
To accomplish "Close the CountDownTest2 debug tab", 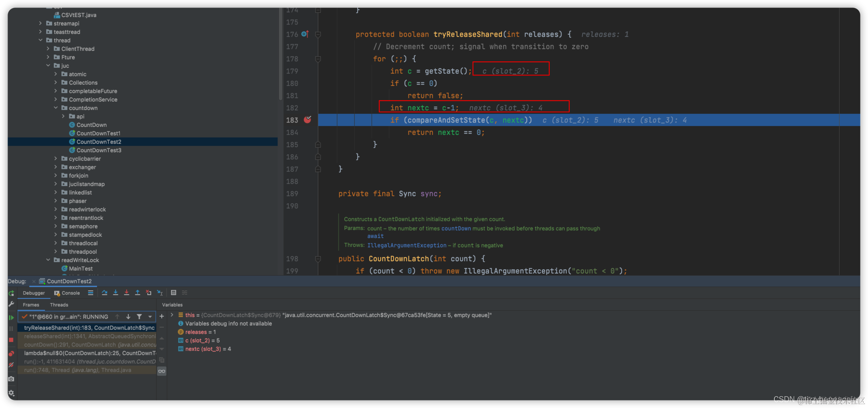I will (34, 282).
